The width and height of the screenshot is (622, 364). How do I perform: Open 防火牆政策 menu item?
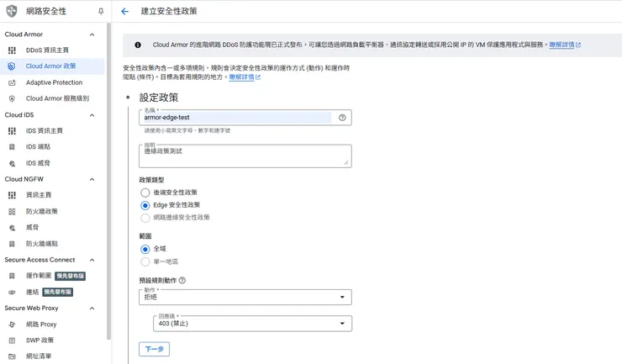52,212
